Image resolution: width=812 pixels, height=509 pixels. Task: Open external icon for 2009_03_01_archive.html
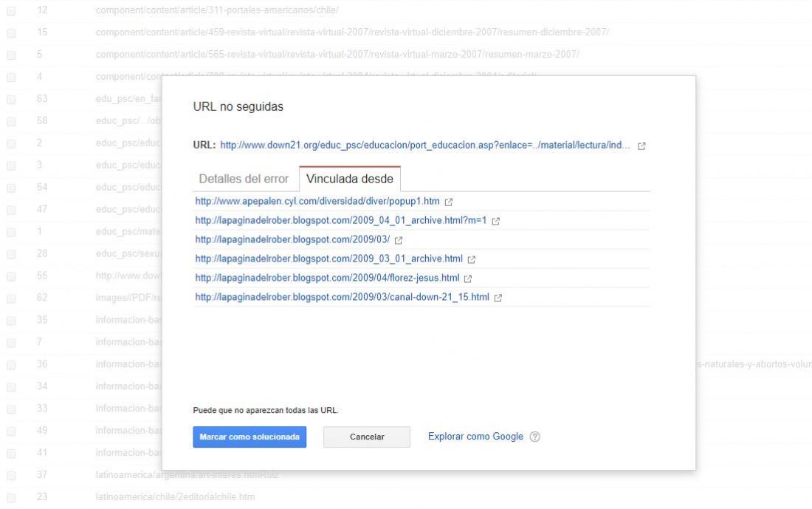coord(471,259)
